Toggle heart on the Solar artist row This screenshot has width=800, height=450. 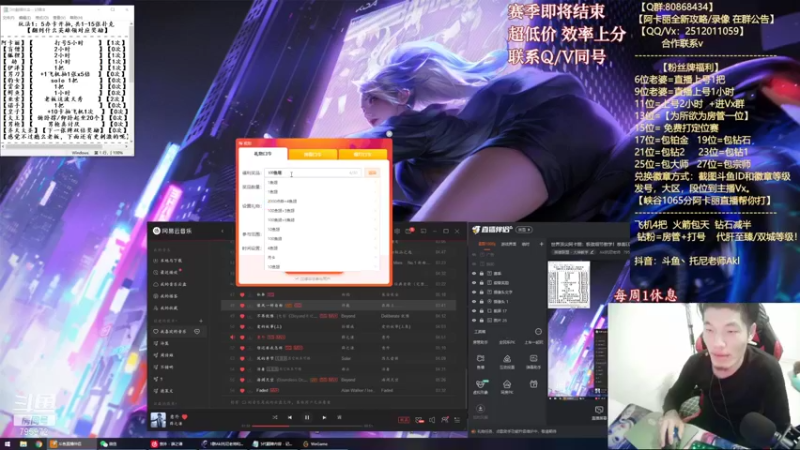click(x=242, y=358)
